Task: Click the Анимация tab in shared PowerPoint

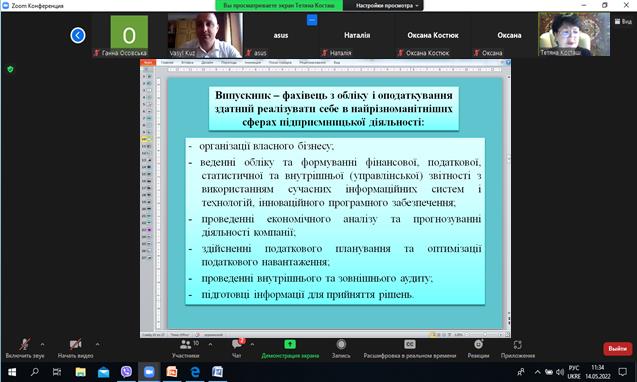Action: 253,63
